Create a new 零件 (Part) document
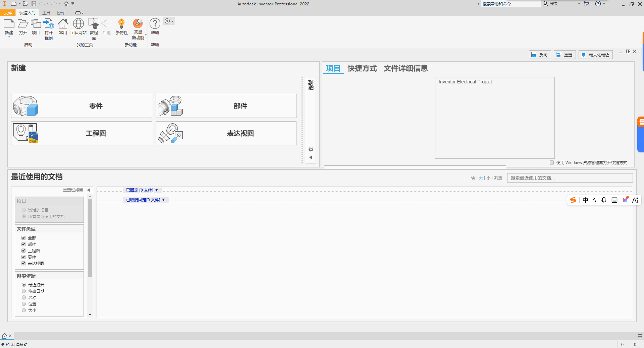Image resolution: width=644 pixels, height=348 pixels. [x=81, y=106]
